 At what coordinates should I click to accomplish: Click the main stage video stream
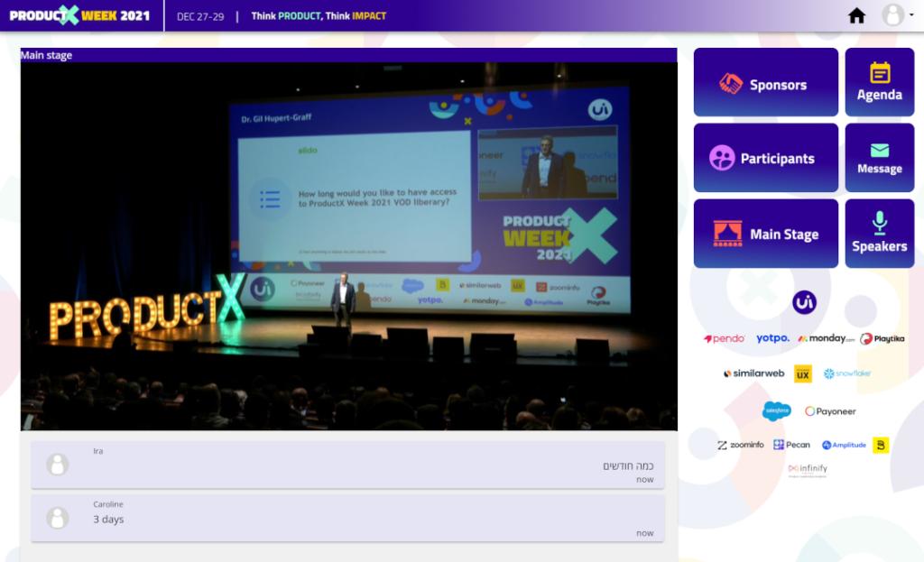point(348,245)
